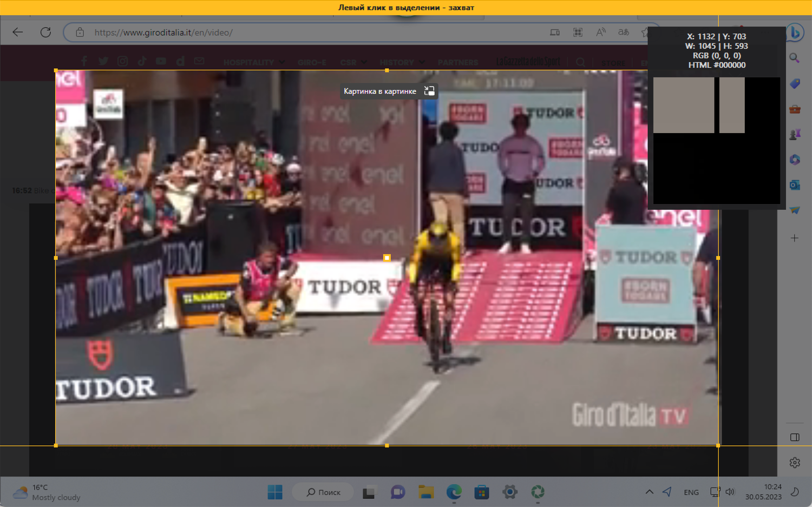The width and height of the screenshot is (812, 507).
Task: Open the volume icon in system tray
Action: tap(730, 492)
